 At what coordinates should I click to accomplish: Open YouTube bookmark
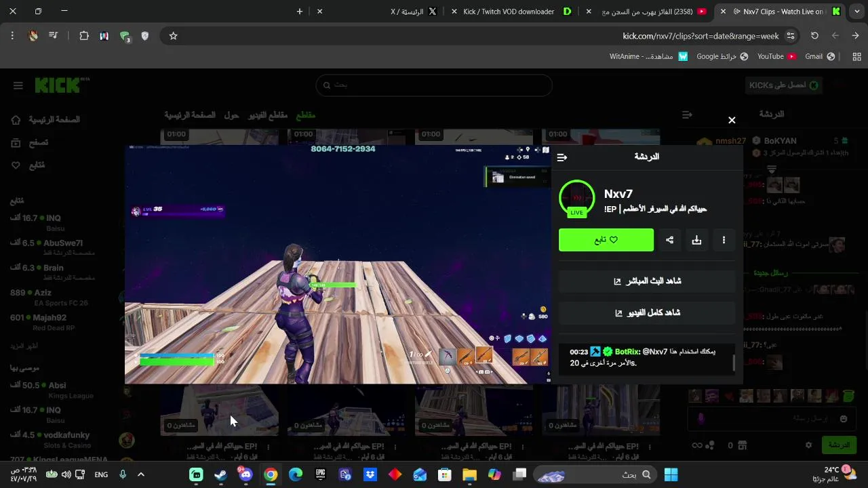click(776, 56)
